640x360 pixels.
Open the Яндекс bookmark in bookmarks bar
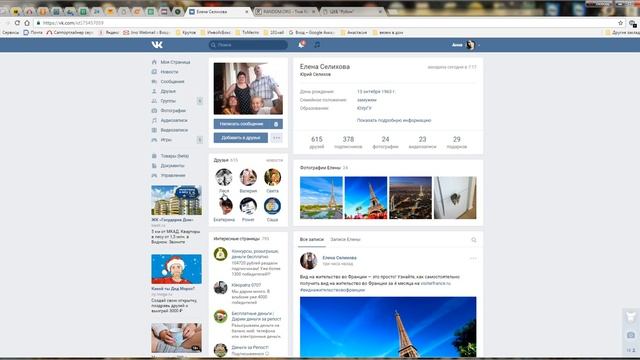109,32
